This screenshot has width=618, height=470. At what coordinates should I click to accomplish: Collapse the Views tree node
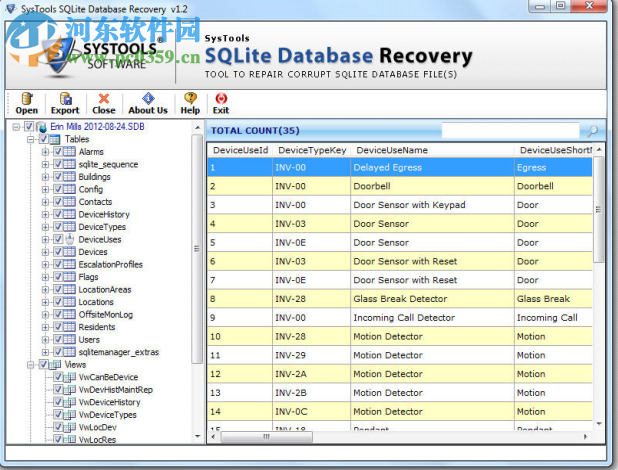coord(30,365)
